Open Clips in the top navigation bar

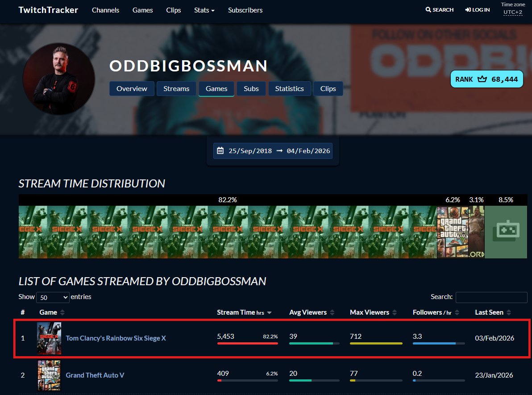[x=173, y=10]
